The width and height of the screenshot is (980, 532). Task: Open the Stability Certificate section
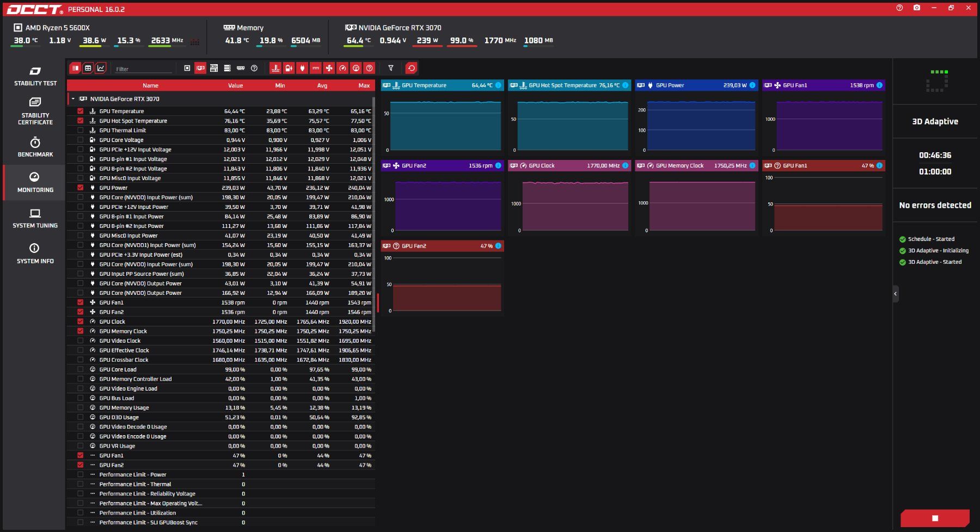pyautogui.click(x=35, y=111)
